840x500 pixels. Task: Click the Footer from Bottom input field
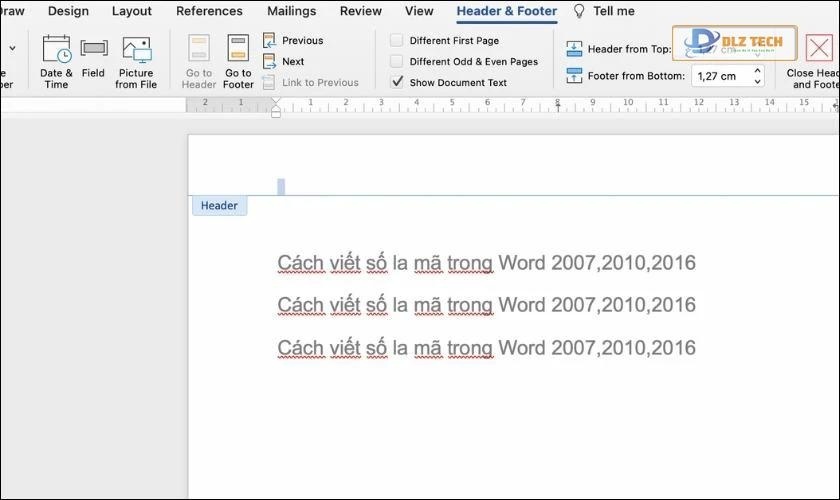coord(718,76)
